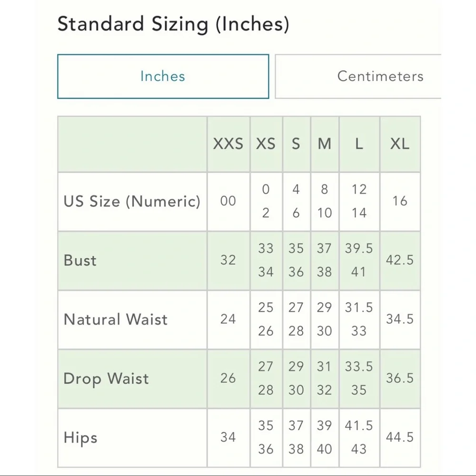This screenshot has height=476, width=476.
Task: Select the XXS US size cell 00
Action: (x=228, y=201)
